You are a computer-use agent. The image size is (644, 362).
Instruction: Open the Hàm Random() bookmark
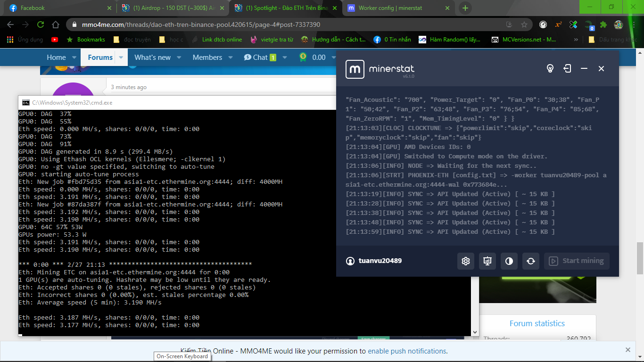tap(451, 40)
